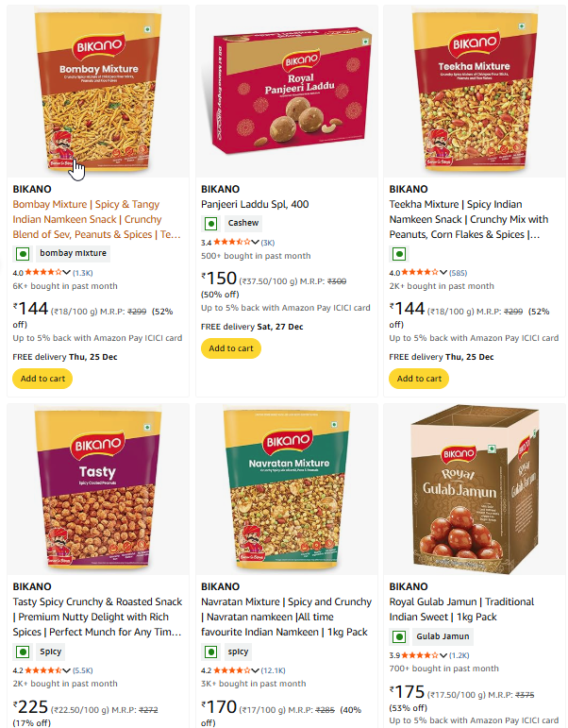Click the vegetarian mark beside the Gulab Jamun tag
Image resolution: width=568 pixels, height=728 pixels.
tap(398, 636)
